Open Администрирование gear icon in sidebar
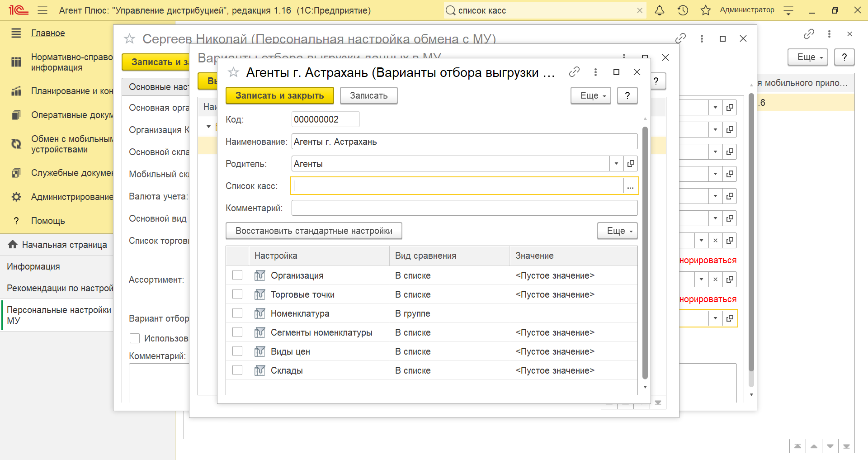 pos(16,197)
